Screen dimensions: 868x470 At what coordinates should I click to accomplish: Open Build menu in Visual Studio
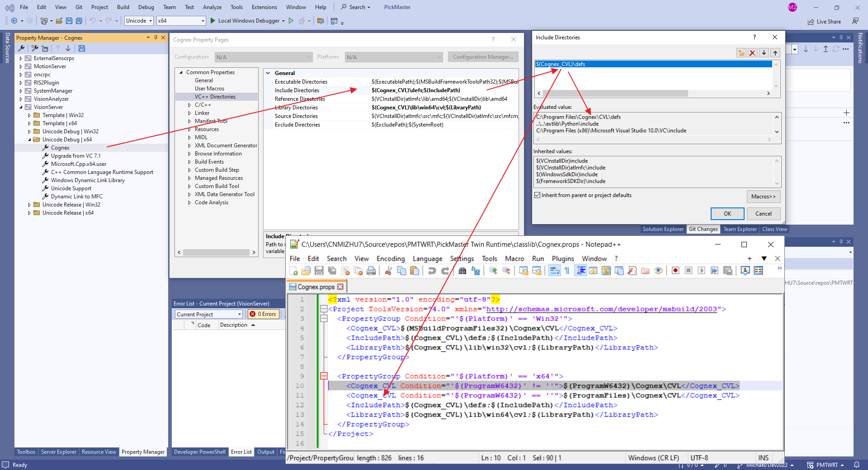[123, 7]
